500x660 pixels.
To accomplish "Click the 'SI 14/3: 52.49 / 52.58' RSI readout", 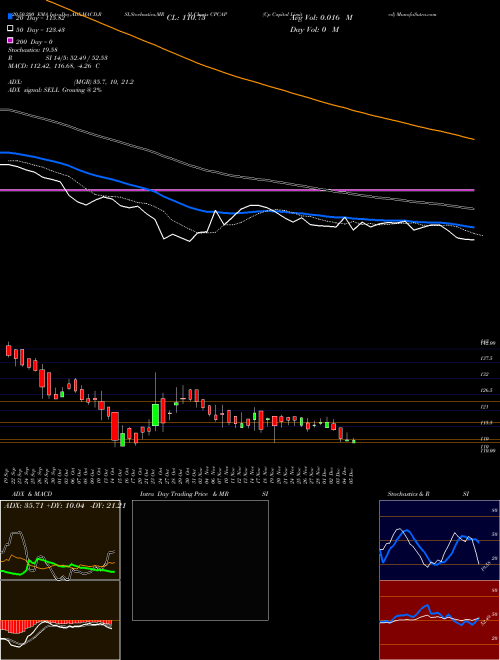I will coord(77,58).
